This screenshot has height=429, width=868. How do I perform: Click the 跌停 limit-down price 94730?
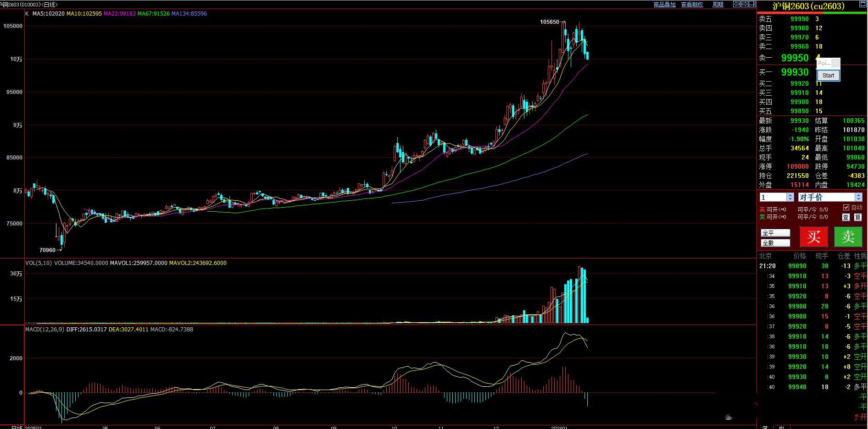pyautogui.click(x=856, y=166)
